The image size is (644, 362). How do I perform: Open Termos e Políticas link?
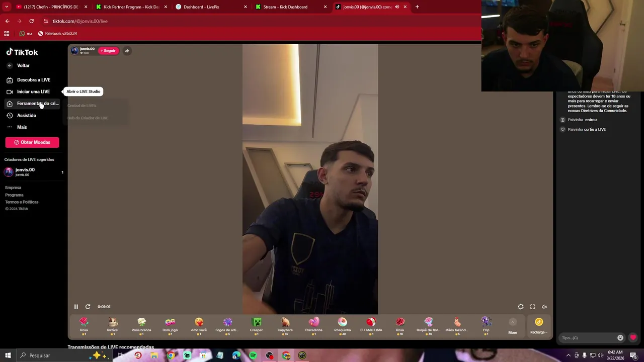click(x=22, y=202)
